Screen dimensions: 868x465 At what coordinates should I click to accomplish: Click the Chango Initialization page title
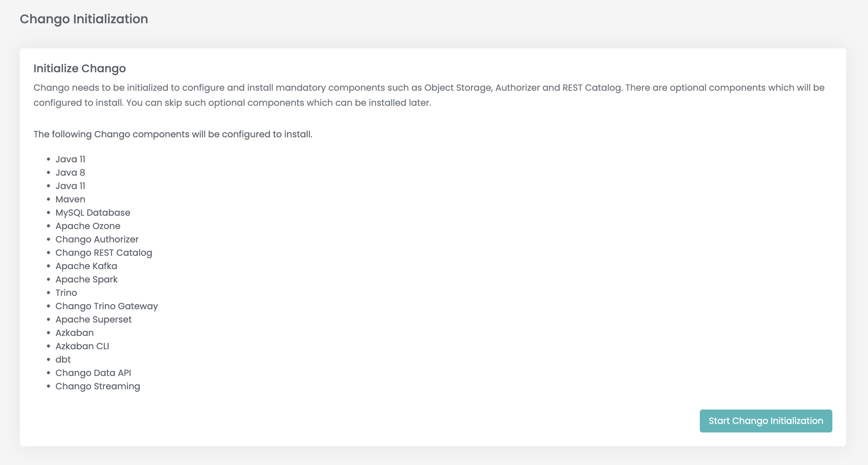tap(84, 19)
